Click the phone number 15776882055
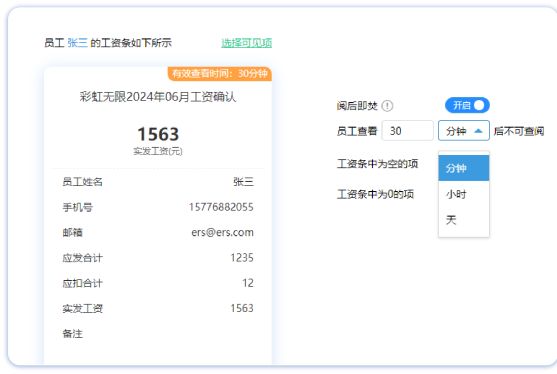Viewport: 557px width, 374px height. click(x=221, y=207)
